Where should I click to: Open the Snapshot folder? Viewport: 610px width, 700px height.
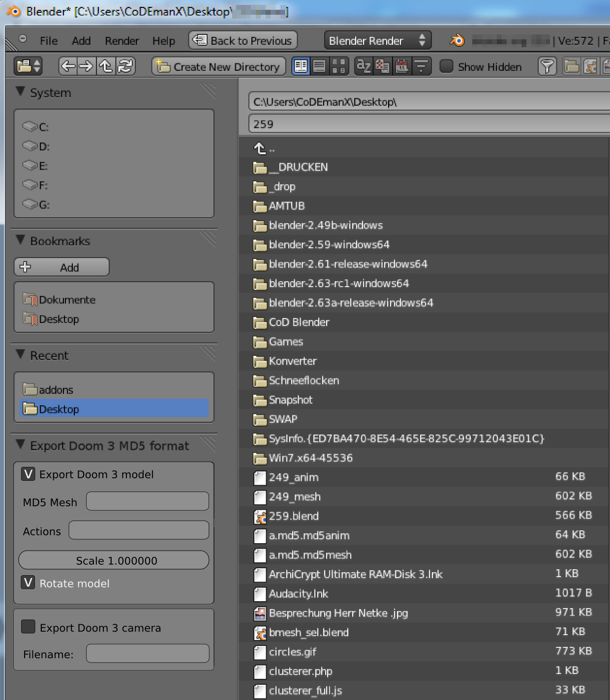[424, 400]
